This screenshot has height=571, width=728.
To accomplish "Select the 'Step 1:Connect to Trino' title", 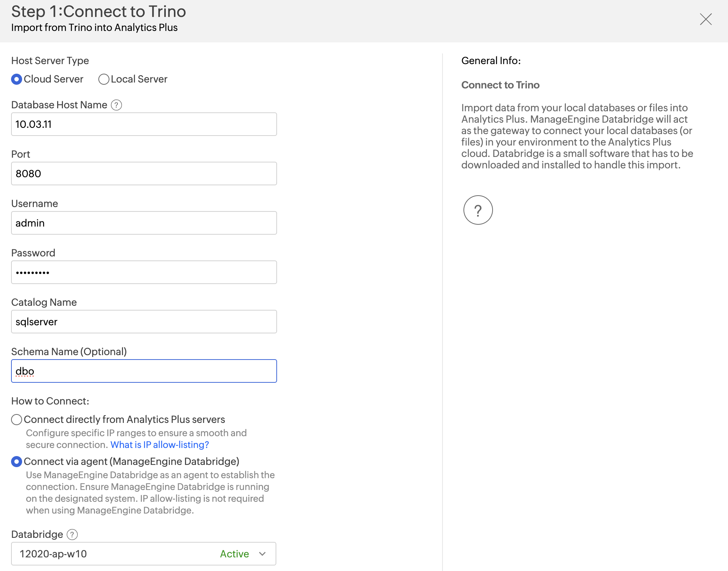I will coord(98,11).
